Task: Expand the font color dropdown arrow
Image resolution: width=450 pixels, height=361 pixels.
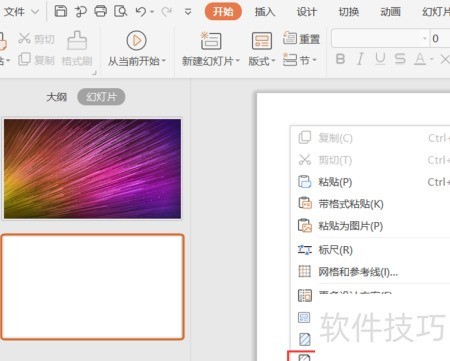Action: [432, 60]
